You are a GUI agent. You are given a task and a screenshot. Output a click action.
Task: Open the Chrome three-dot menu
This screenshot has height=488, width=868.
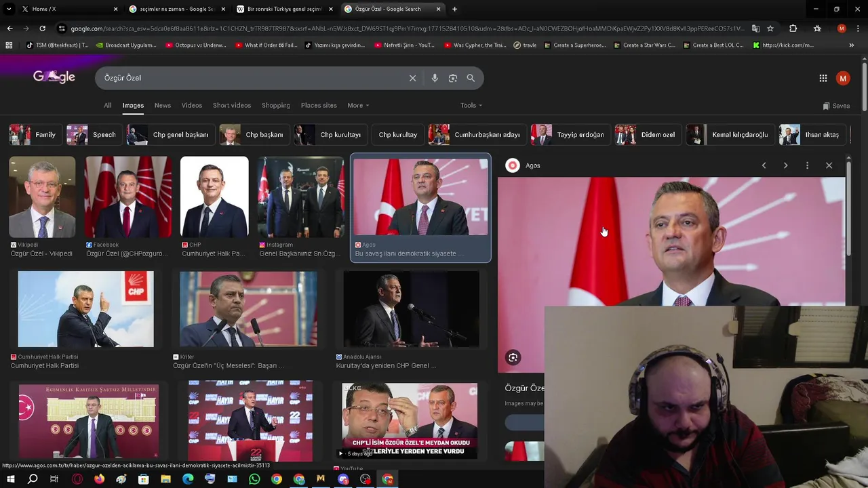click(858, 28)
